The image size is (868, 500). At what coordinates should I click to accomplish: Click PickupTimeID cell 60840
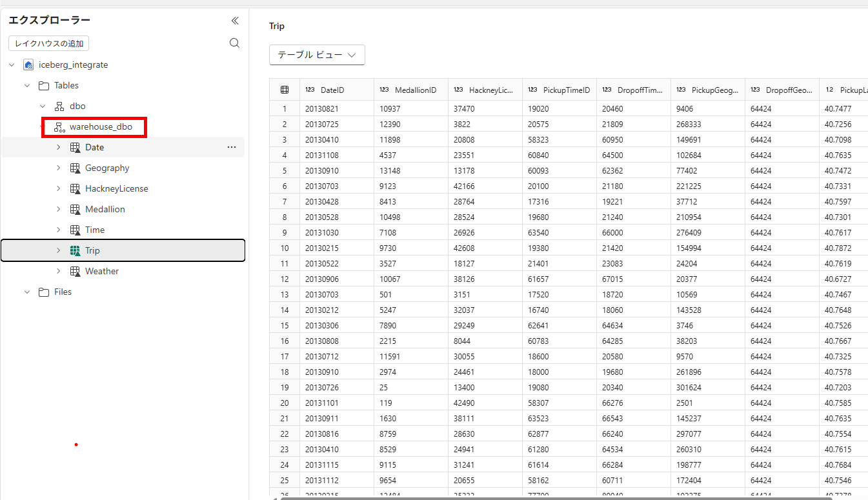point(560,155)
